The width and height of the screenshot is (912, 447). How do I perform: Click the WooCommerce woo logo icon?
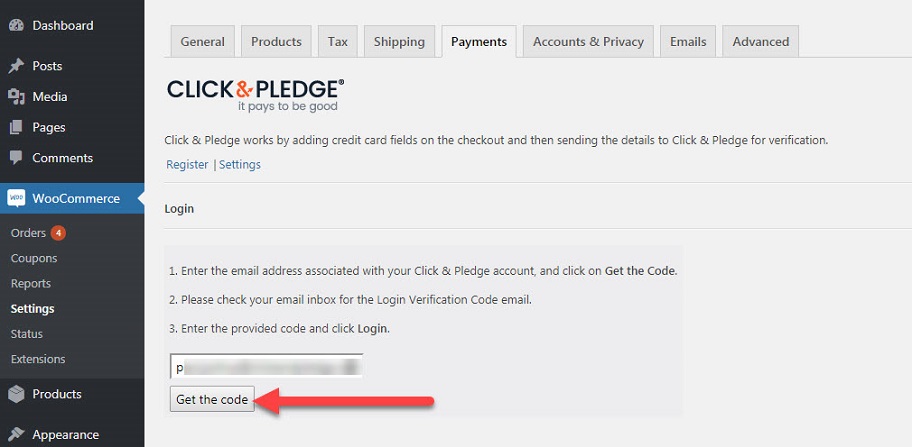click(16, 198)
